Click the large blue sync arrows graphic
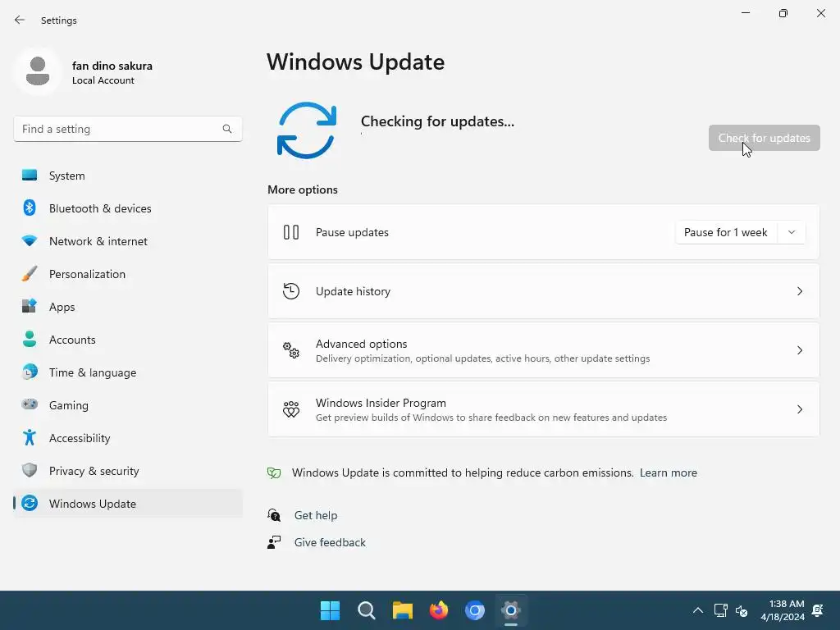 [307, 130]
